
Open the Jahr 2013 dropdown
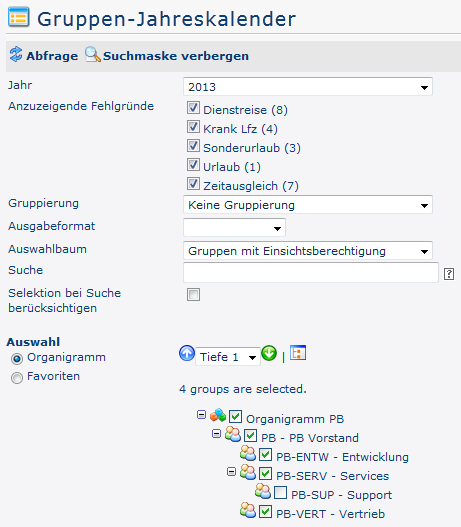coord(308,87)
